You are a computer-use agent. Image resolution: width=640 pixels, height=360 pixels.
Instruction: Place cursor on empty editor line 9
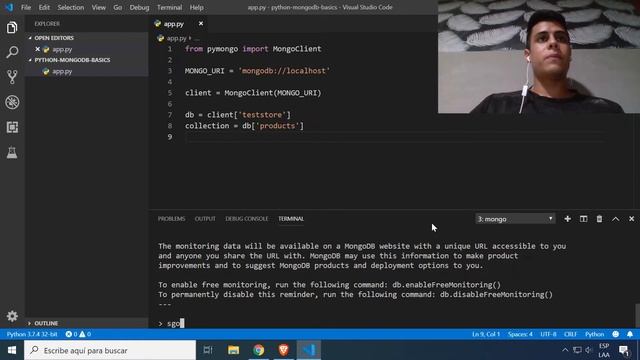[x=394, y=137]
